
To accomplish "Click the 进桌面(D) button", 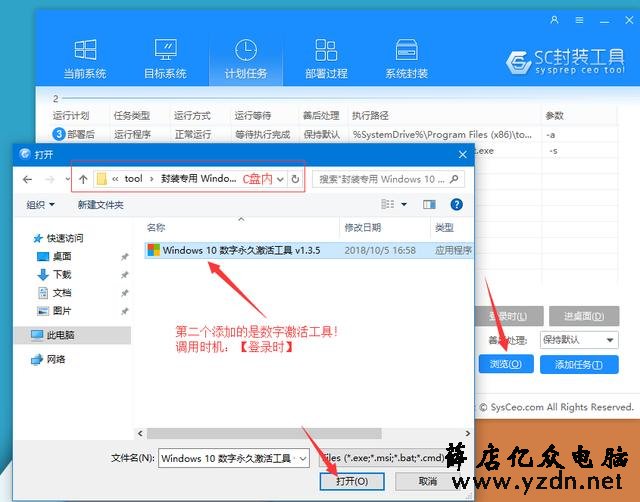I will 584,316.
